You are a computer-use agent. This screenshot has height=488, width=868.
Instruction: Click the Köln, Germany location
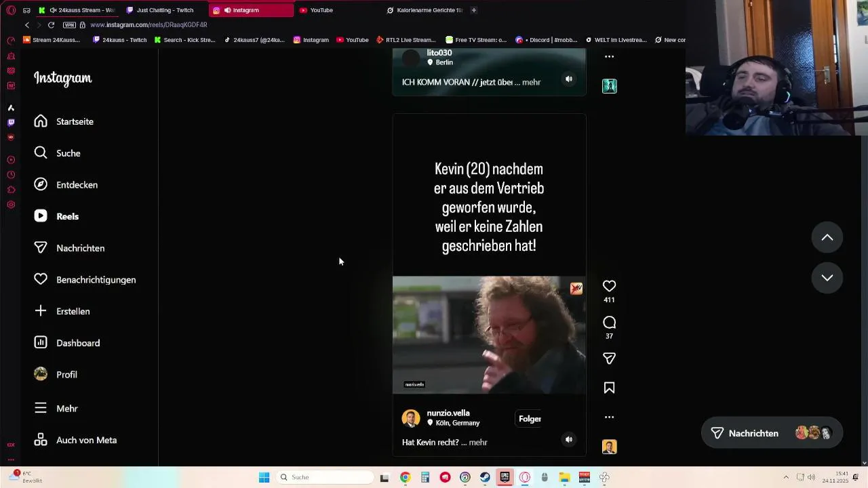click(x=458, y=423)
